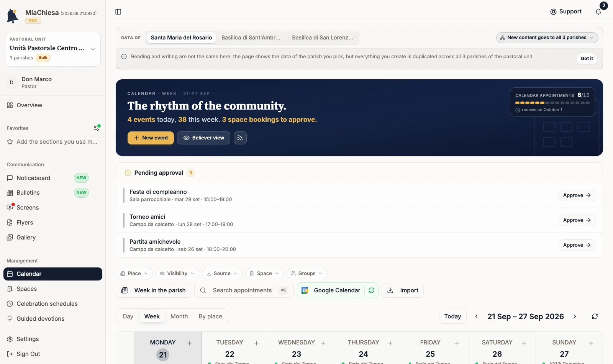Expand the Pastoral Unit selector
The width and height of the screenshot is (613, 364).
point(53,49)
